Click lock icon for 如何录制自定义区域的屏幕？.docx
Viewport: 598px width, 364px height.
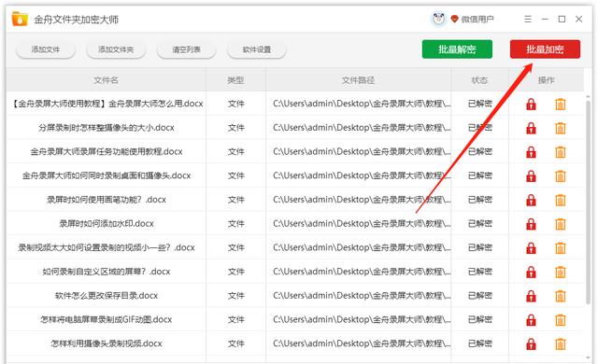[x=531, y=272]
